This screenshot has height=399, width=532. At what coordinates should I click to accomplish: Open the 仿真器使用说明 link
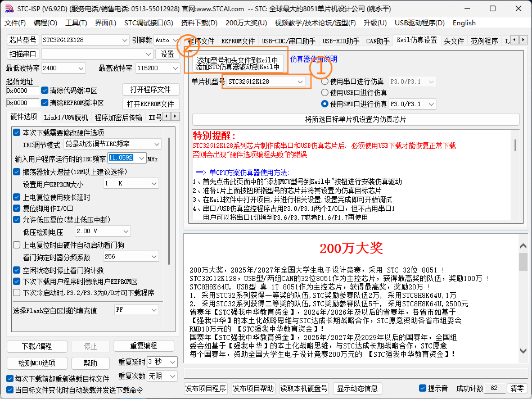point(313,59)
